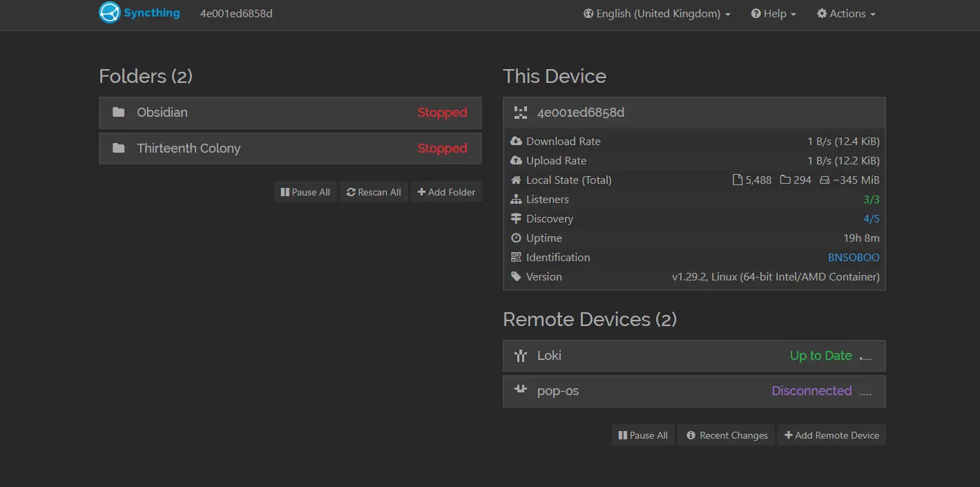
Task: Click the Obsidian folder icon
Action: tap(119, 113)
